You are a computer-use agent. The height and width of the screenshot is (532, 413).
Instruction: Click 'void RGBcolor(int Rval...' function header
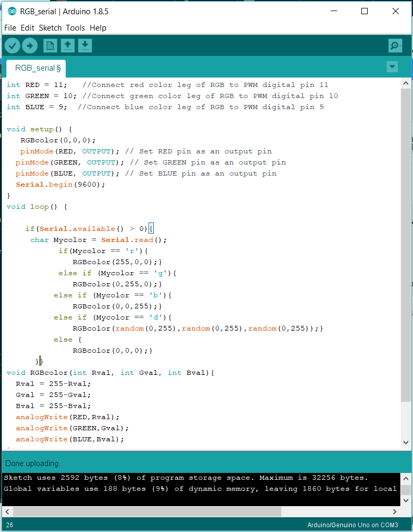(x=110, y=373)
